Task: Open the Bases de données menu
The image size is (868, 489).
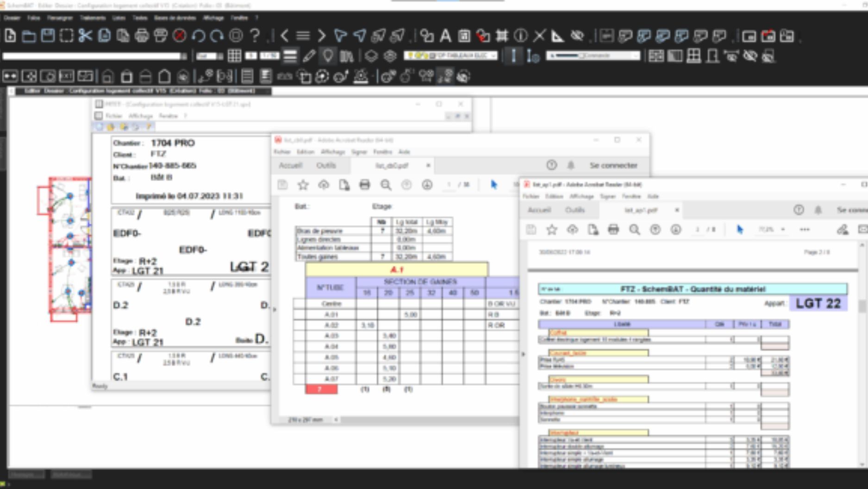Action: (x=175, y=18)
